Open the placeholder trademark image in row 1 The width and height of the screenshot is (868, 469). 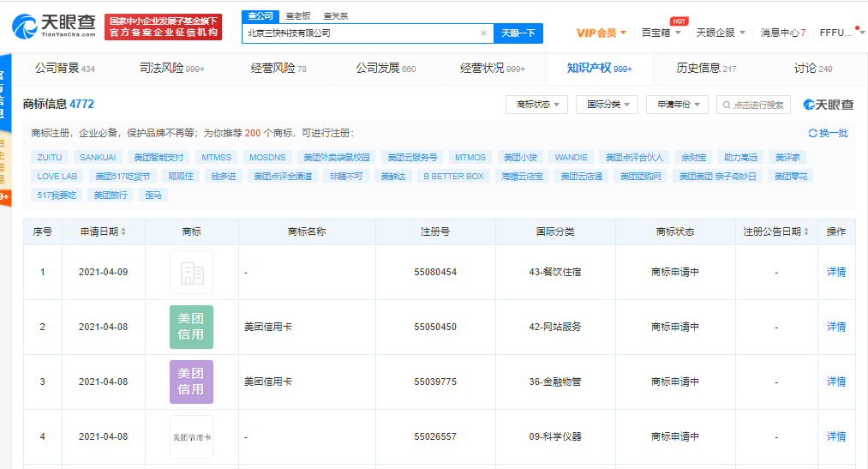pos(192,272)
